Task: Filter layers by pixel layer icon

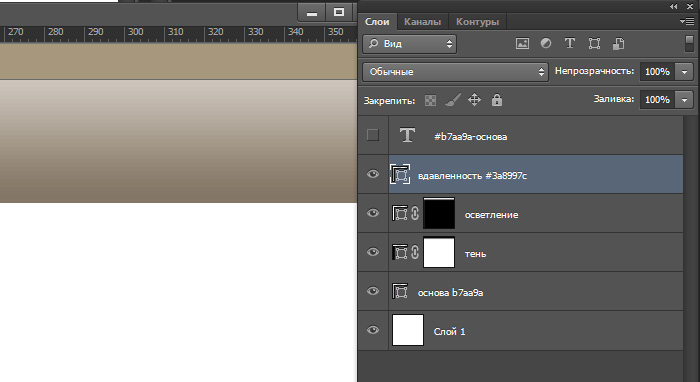Action: coord(522,43)
